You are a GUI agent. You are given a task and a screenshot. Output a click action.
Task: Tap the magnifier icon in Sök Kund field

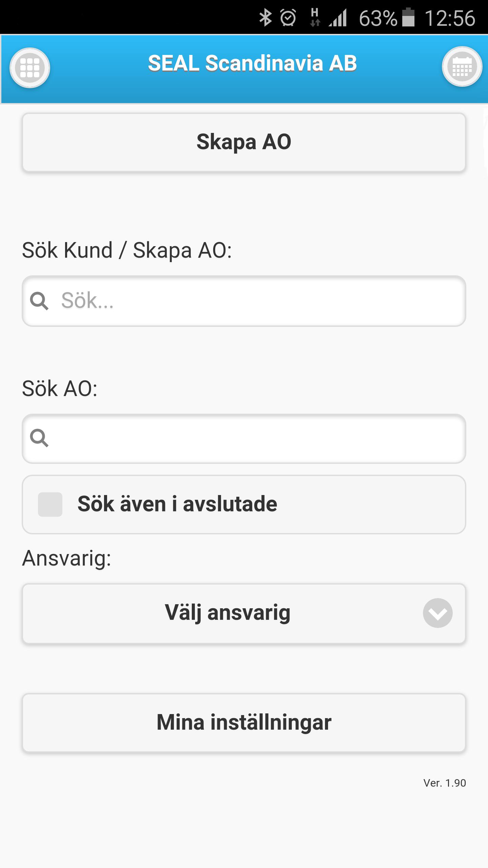(x=39, y=301)
